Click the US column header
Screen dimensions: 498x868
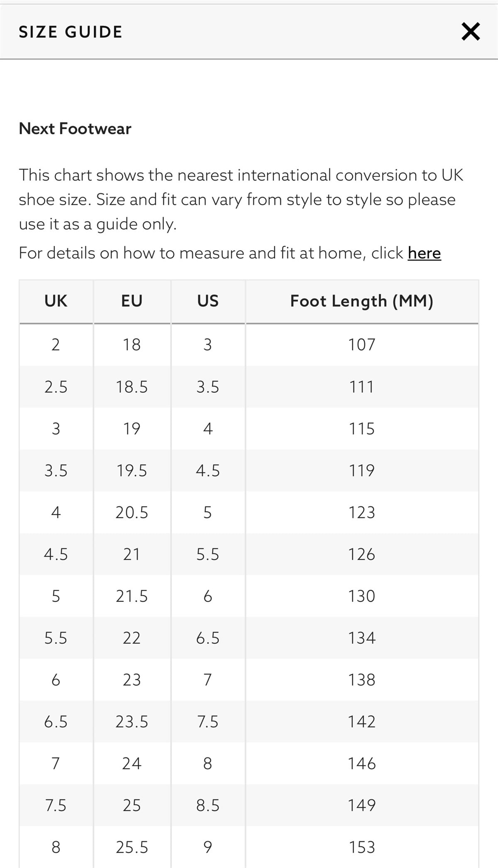click(x=207, y=301)
